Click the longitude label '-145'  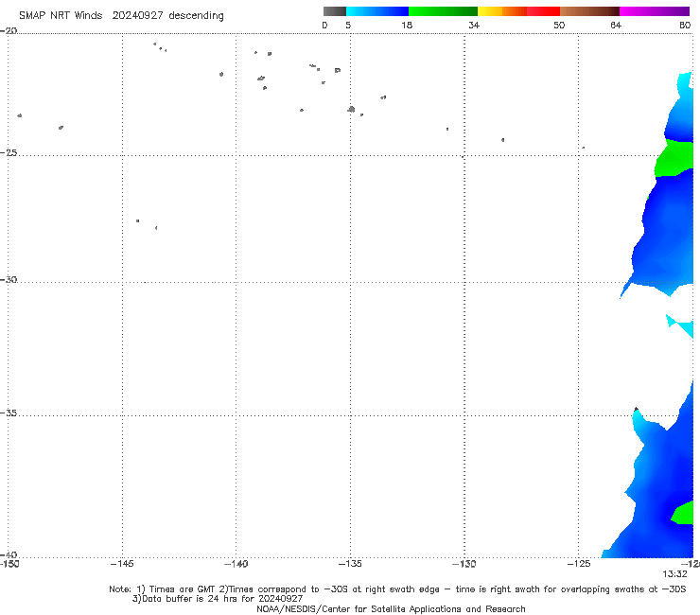(x=122, y=564)
